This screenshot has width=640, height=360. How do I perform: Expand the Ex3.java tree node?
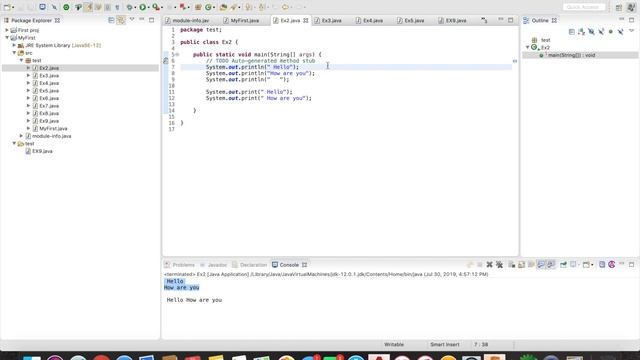[29, 76]
